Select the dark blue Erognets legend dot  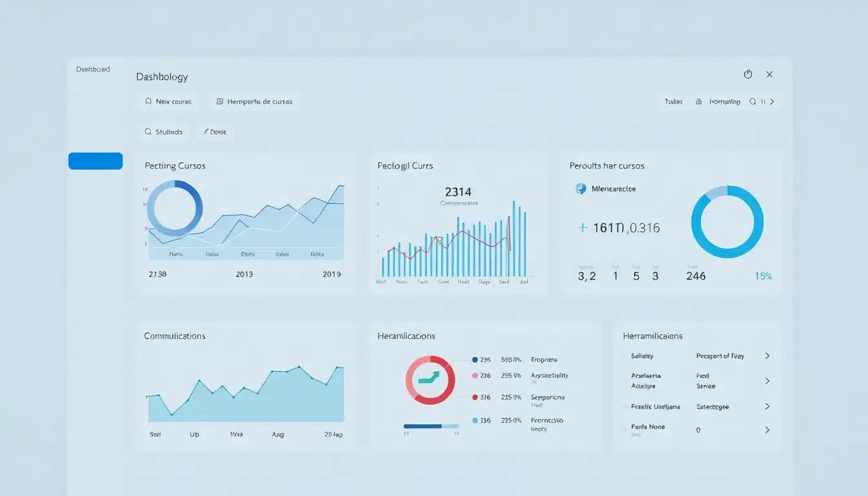[475, 360]
